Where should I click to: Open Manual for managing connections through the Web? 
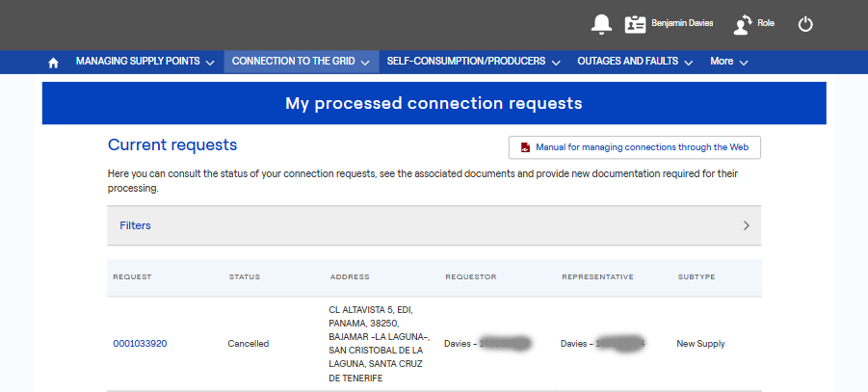[x=642, y=147]
